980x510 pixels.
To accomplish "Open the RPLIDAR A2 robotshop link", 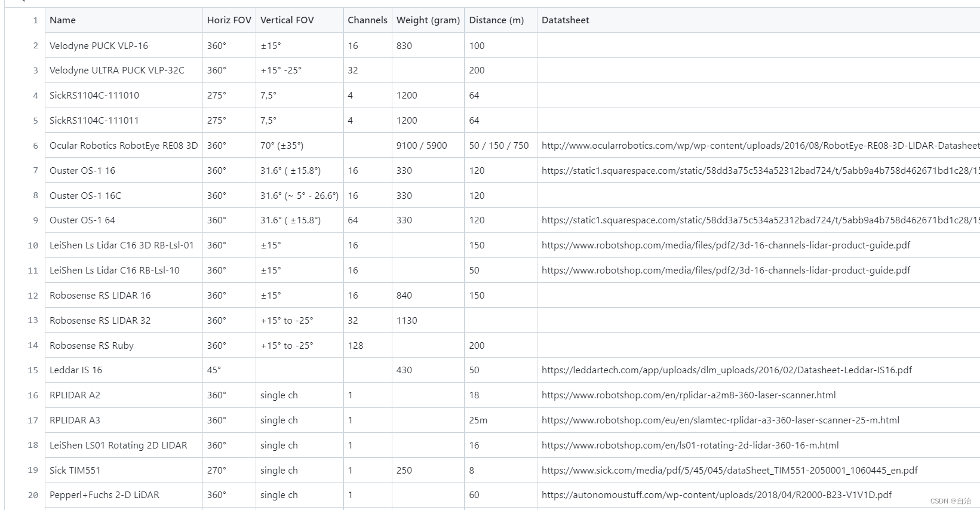I will click(x=689, y=395).
